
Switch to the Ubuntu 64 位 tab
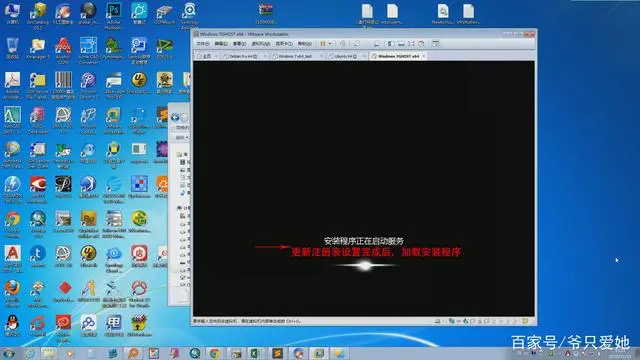346,56
